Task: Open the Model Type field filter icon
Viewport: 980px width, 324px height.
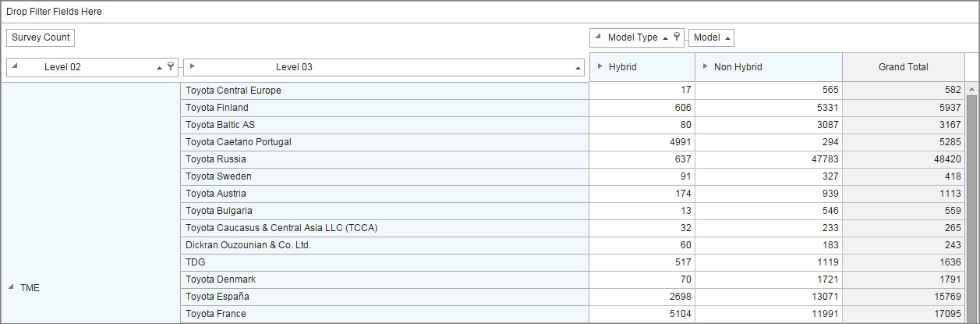Action: tap(677, 37)
